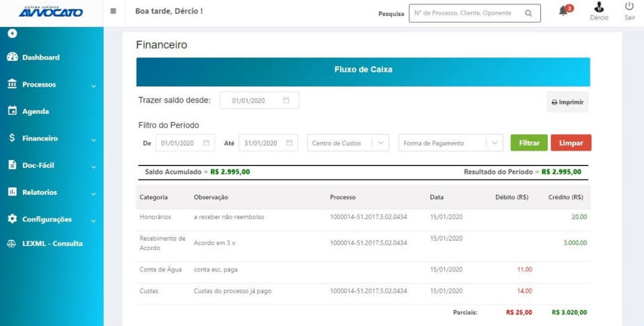The width and height of the screenshot is (644, 326).
Task: Open the Forma de Pagamento dropdown
Action: [451, 143]
